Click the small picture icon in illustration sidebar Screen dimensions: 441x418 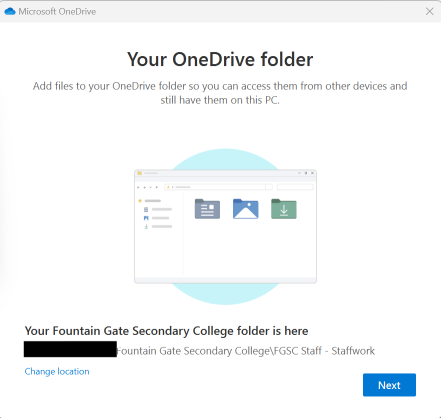146,218
